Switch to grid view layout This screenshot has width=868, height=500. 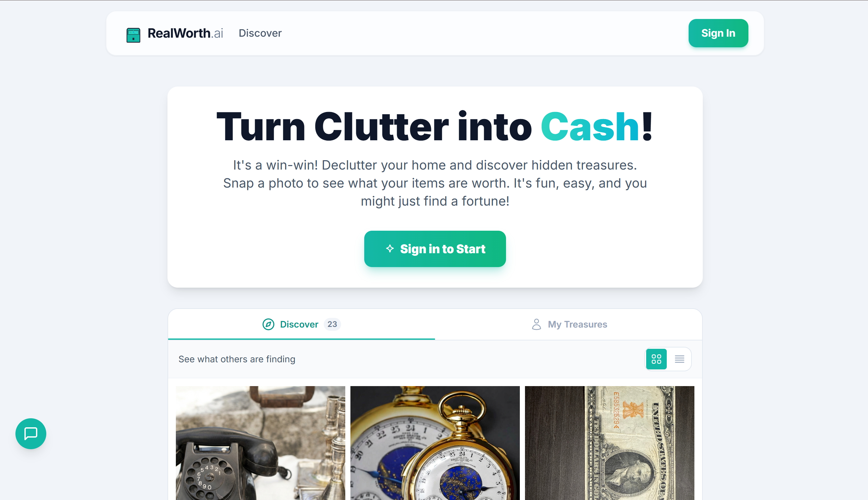coord(656,359)
